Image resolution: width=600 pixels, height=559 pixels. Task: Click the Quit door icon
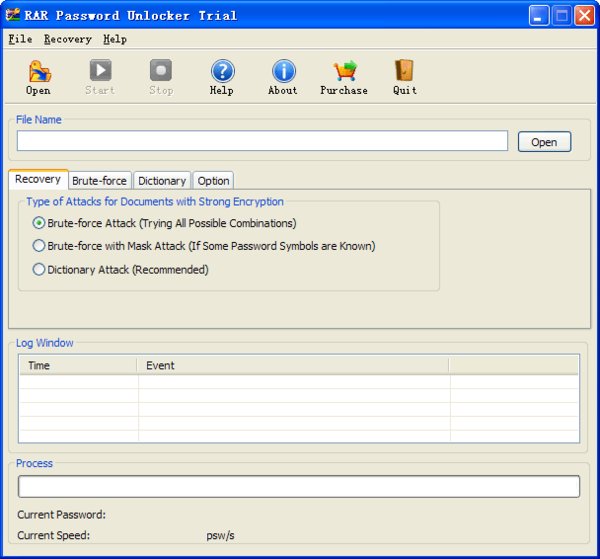point(405,72)
